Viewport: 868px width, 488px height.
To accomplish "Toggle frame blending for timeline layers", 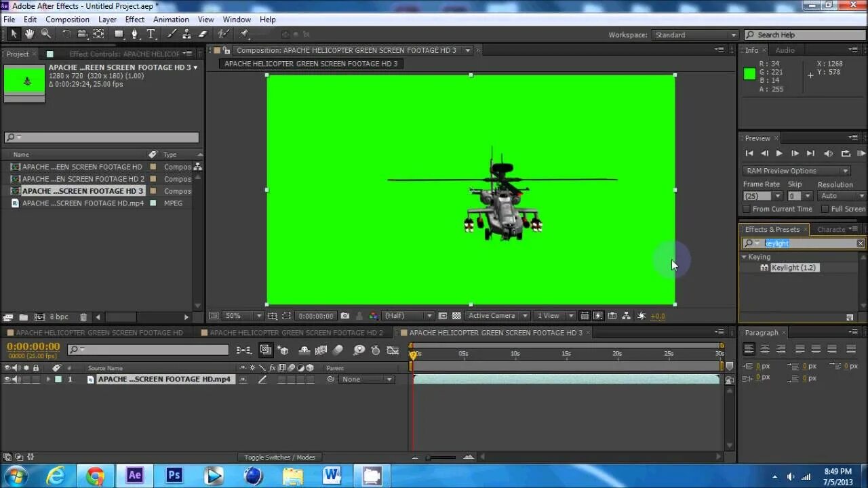I will [x=321, y=350].
